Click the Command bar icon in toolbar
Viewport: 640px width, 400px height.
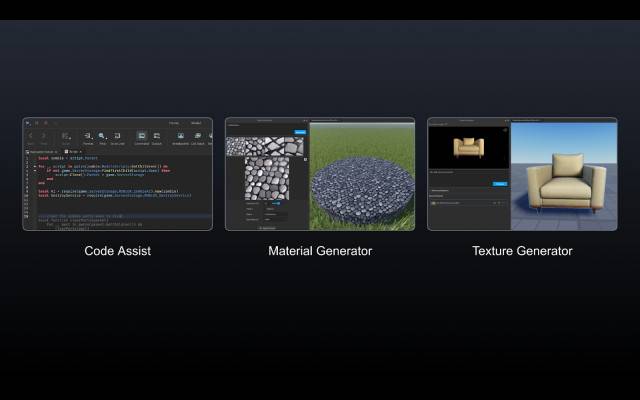141,136
